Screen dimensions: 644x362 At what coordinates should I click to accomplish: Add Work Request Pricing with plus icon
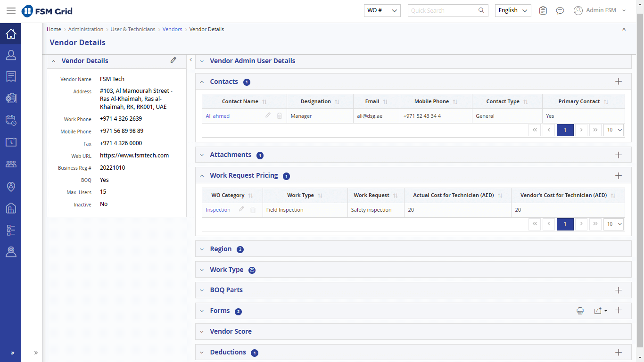pos(619,175)
